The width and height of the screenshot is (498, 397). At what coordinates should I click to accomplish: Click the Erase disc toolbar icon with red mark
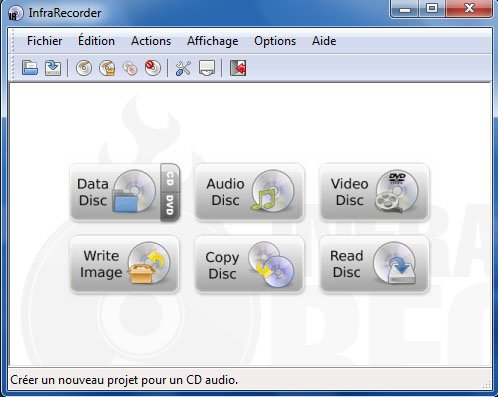pos(153,68)
